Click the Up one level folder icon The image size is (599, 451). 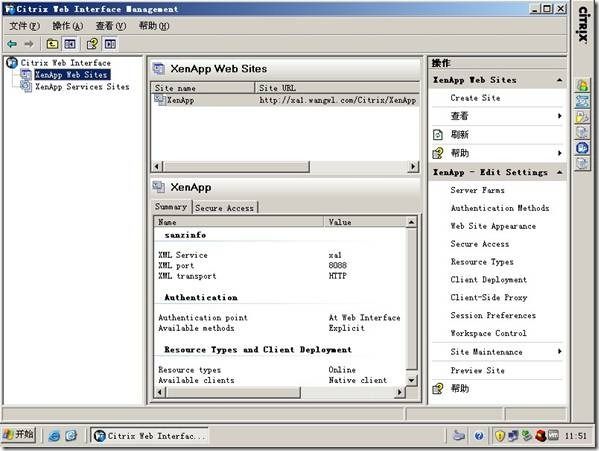pyautogui.click(x=52, y=44)
